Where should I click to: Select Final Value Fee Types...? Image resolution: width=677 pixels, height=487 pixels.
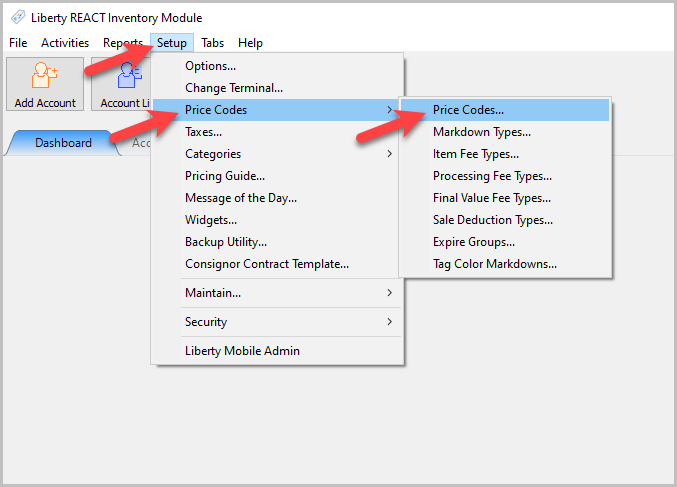(505, 198)
